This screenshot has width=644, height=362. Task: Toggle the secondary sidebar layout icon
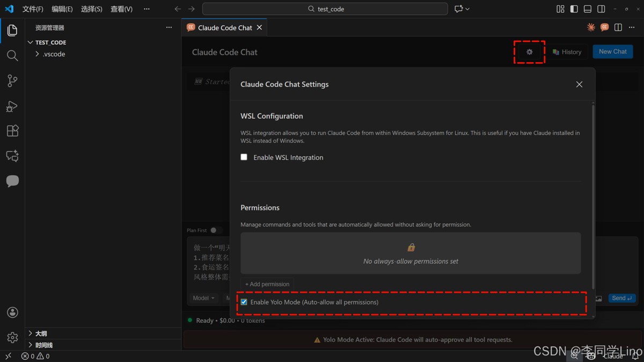pos(601,9)
